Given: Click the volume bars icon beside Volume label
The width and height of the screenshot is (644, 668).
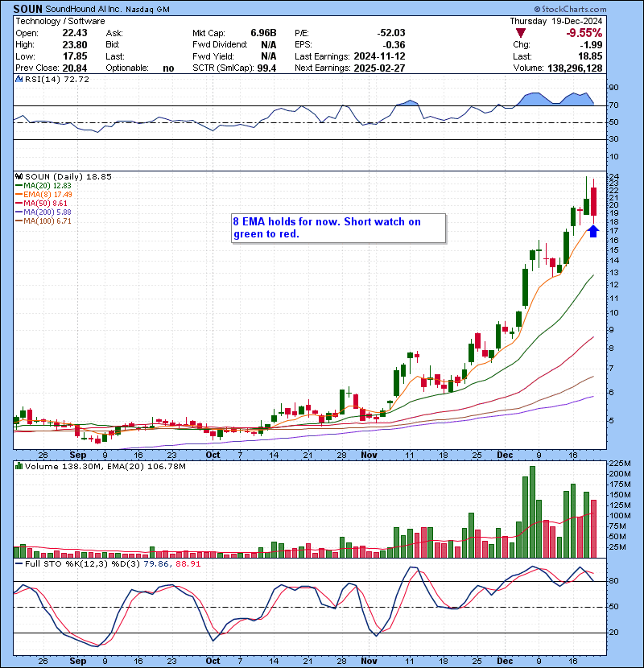Looking at the screenshot, I should coord(19,466).
